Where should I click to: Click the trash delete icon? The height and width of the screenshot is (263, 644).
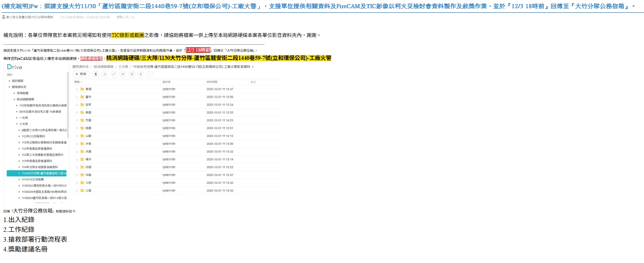tap(141, 74)
